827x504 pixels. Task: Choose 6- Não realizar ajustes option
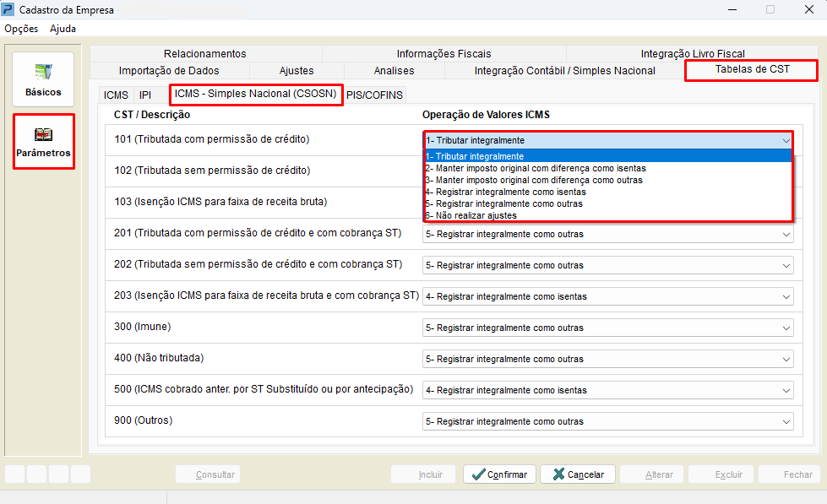tap(607, 215)
